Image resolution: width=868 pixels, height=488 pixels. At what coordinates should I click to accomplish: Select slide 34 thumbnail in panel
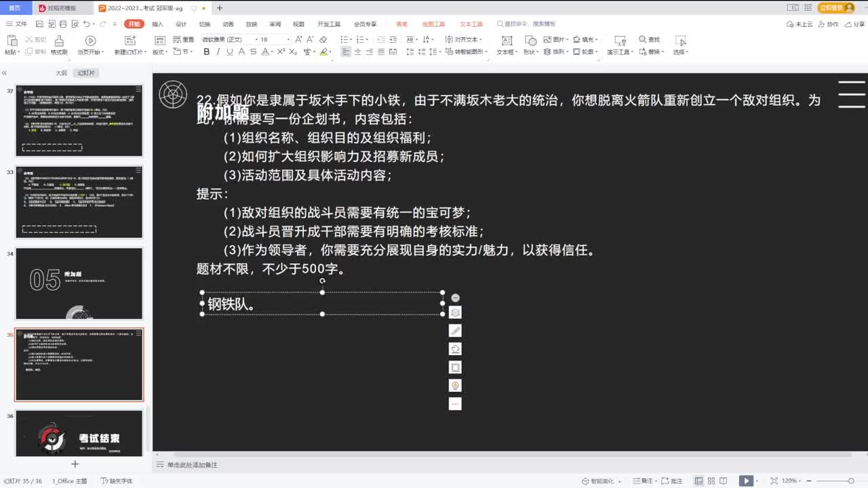point(79,283)
